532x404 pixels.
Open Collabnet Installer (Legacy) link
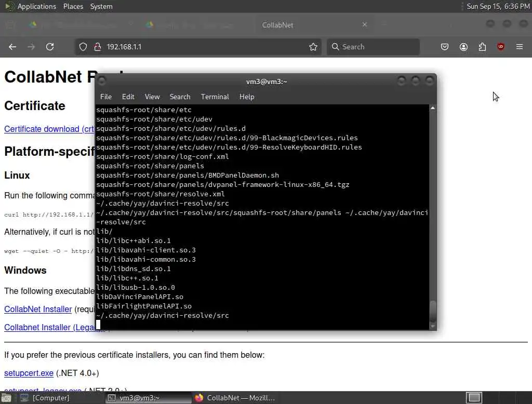pyautogui.click(x=50, y=328)
